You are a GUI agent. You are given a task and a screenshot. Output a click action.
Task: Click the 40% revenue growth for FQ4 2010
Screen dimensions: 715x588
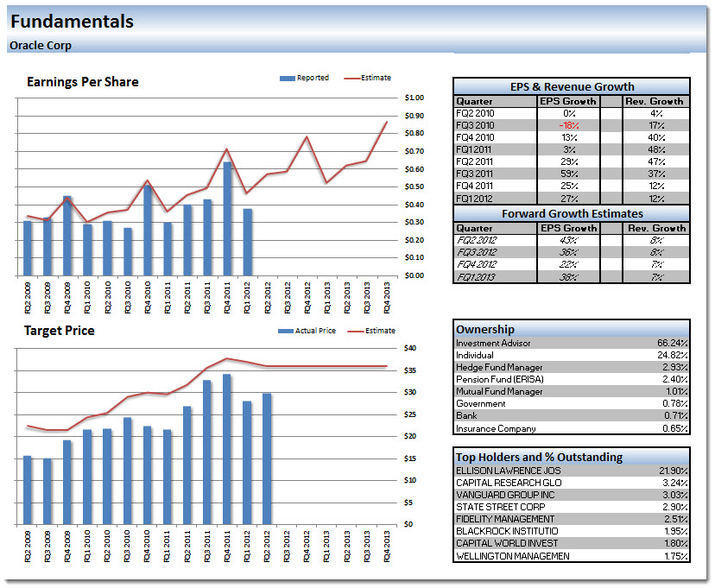(x=656, y=137)
